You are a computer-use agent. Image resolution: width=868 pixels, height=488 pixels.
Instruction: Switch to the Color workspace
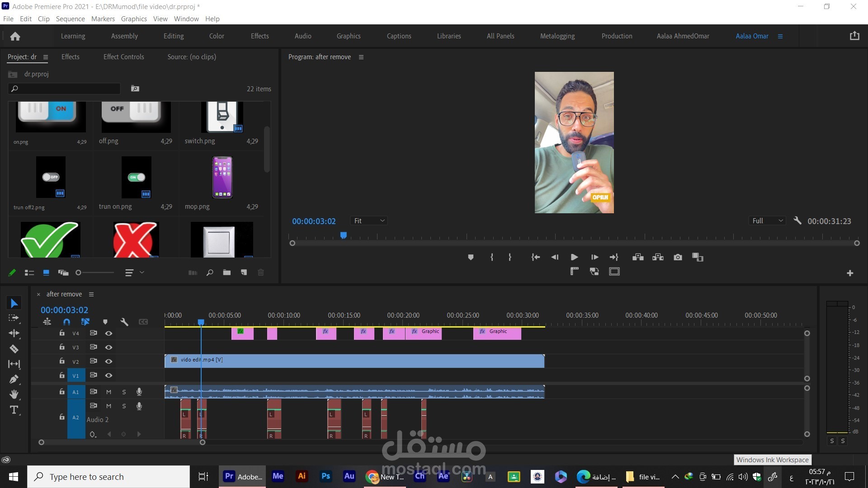click(x=217, y=36)
